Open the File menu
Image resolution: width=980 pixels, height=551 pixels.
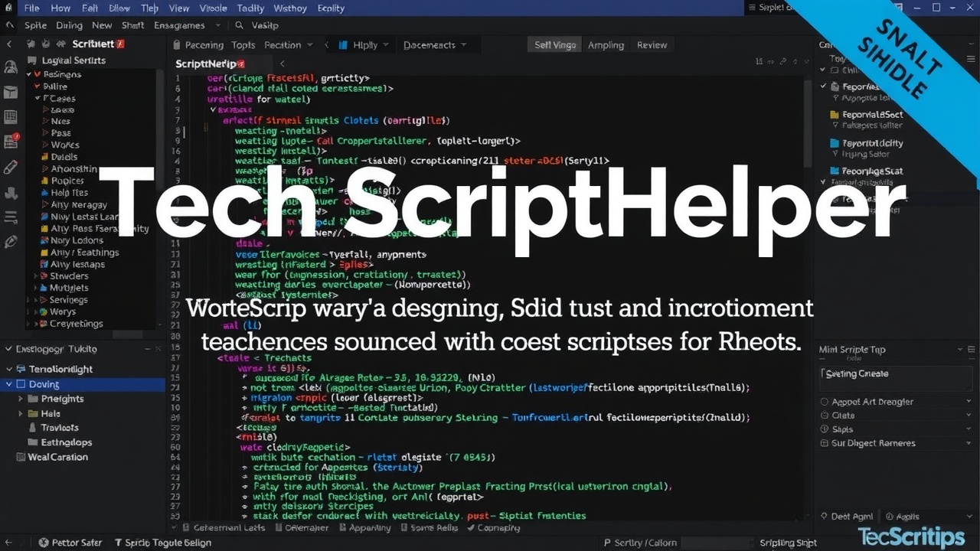(31, 8)
